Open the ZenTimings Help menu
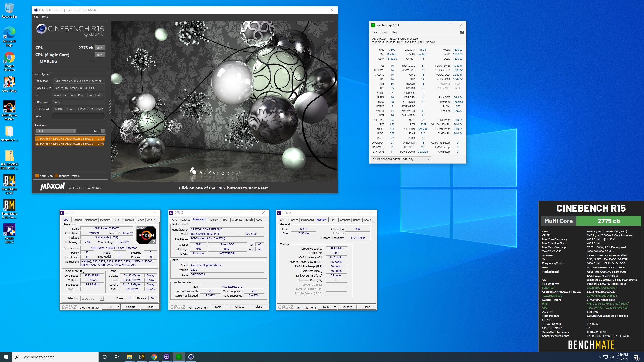644x362 pixels. pyautogui.click(x=395, y=32)
